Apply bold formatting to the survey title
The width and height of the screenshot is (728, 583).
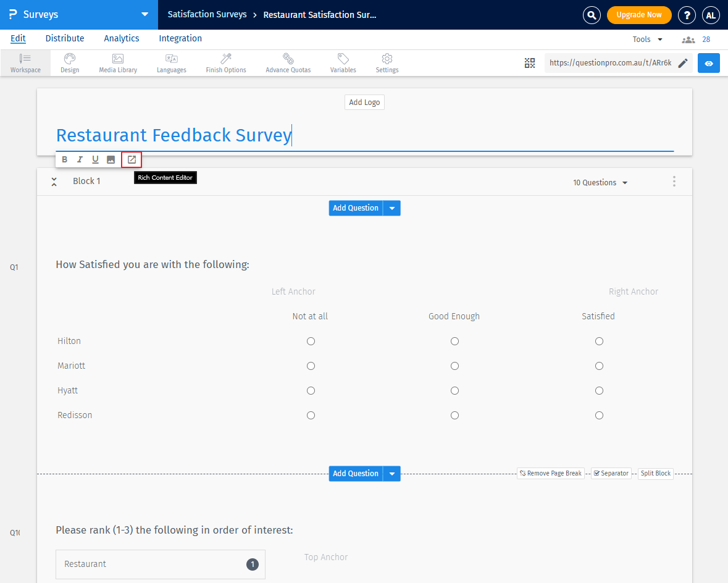tap(64, 159)
